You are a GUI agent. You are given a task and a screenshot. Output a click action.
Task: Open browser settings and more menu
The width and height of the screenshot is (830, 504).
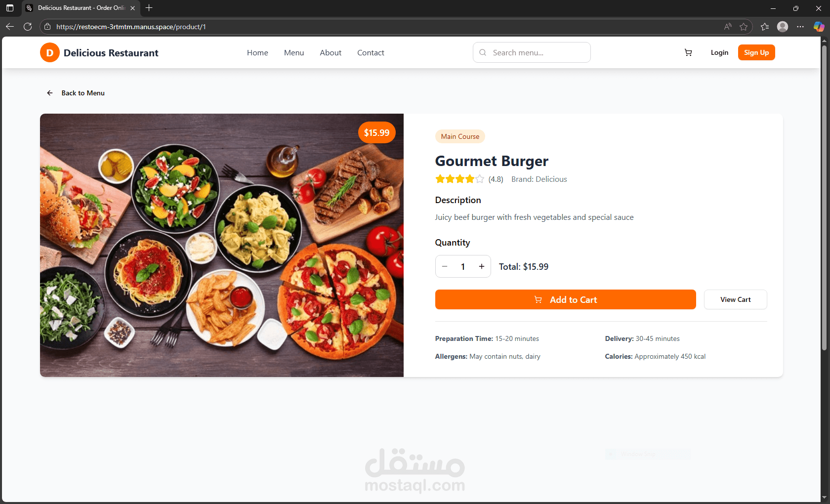pyautogui.click(x=800, y=27)
